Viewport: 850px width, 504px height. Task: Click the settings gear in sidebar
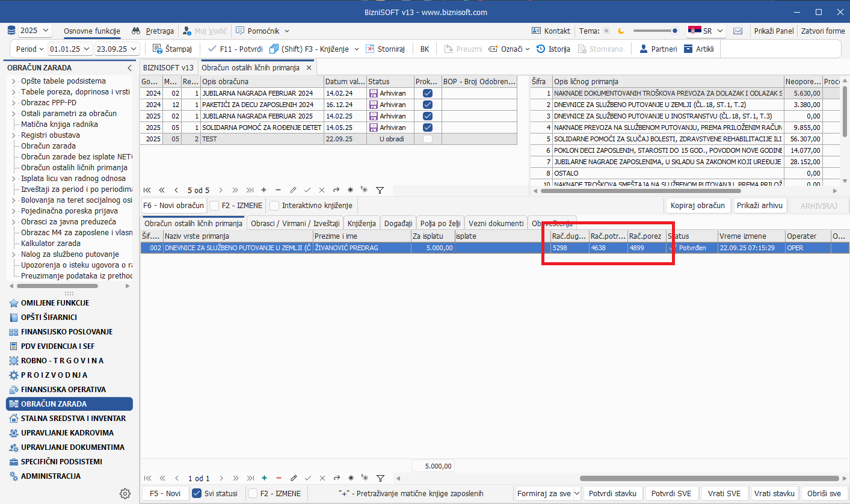(x=125, y=493)
